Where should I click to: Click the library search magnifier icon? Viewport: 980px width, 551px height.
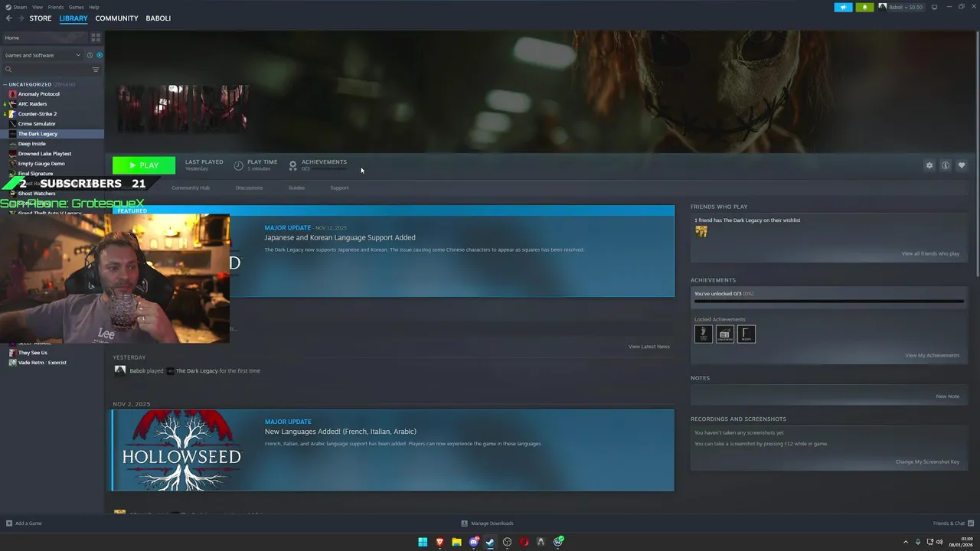coord(8,70)
